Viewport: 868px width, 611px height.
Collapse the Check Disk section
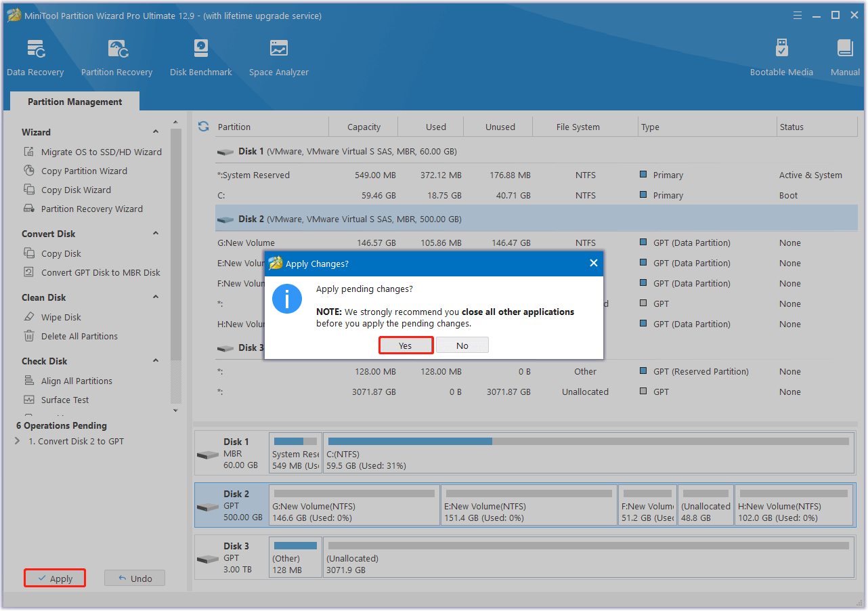(156, 361)
